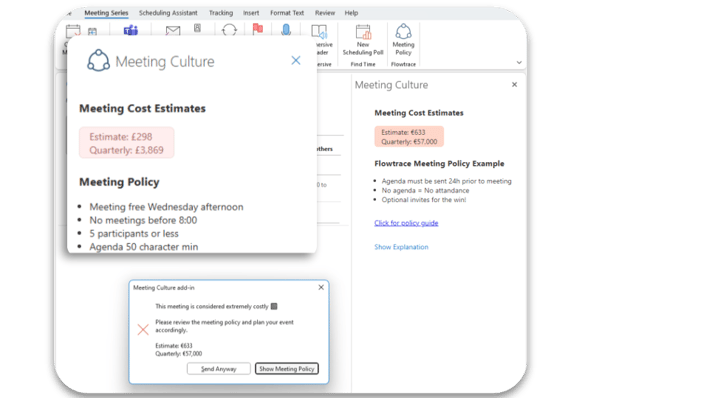Click '5 participants or less' policy line
The image size is (709, 398).
[134, 233]
